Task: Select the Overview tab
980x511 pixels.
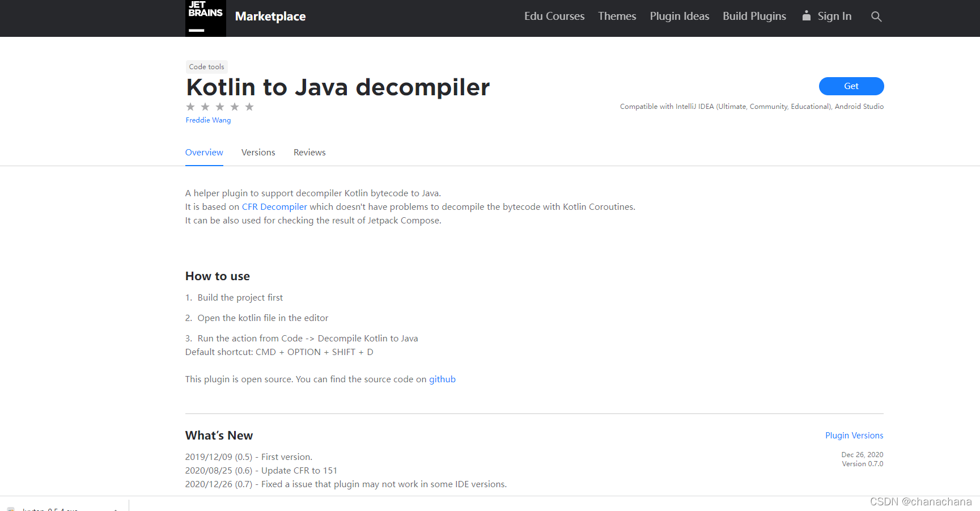Action: pos(204,153)
